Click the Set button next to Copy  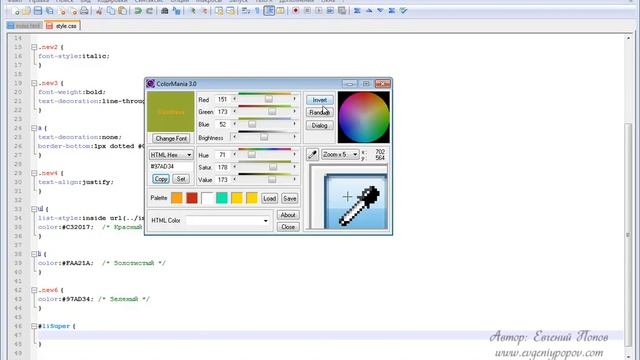(x=181, y=179)
